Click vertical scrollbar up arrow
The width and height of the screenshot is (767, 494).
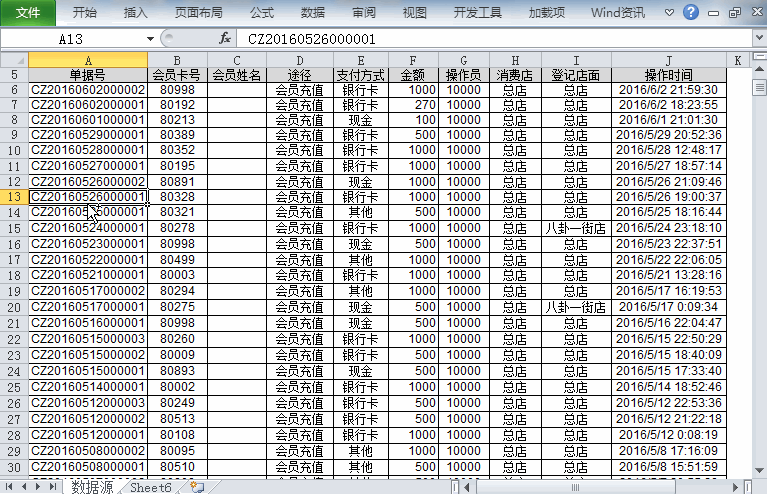(x=759, y=69)
